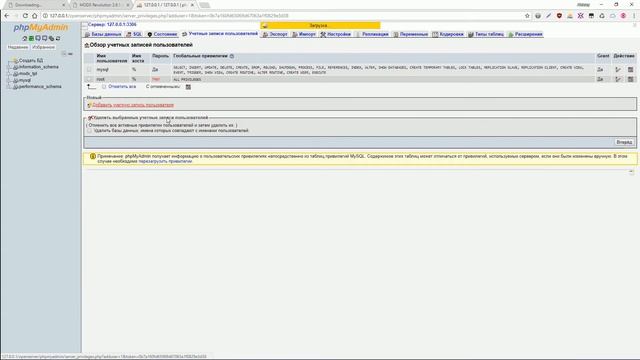640x360 pixels.
Task: Click browser address bar
Action: click(x=282, y=16)
